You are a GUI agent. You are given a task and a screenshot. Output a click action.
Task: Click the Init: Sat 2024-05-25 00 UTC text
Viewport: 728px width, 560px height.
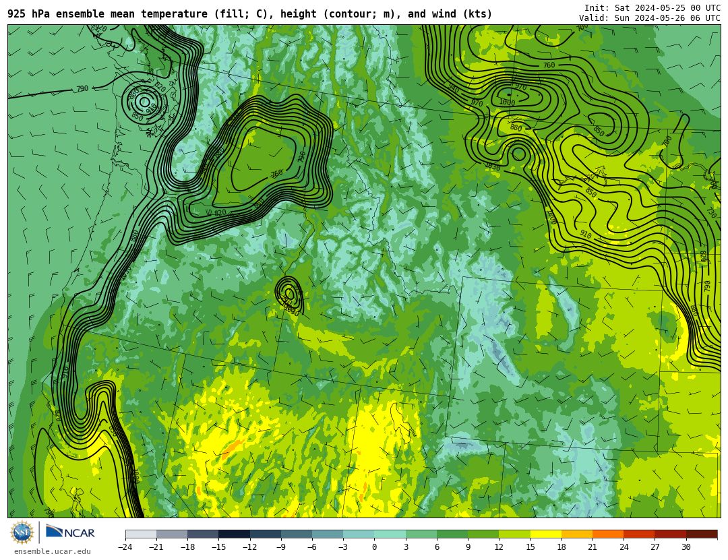coord(653,8)
